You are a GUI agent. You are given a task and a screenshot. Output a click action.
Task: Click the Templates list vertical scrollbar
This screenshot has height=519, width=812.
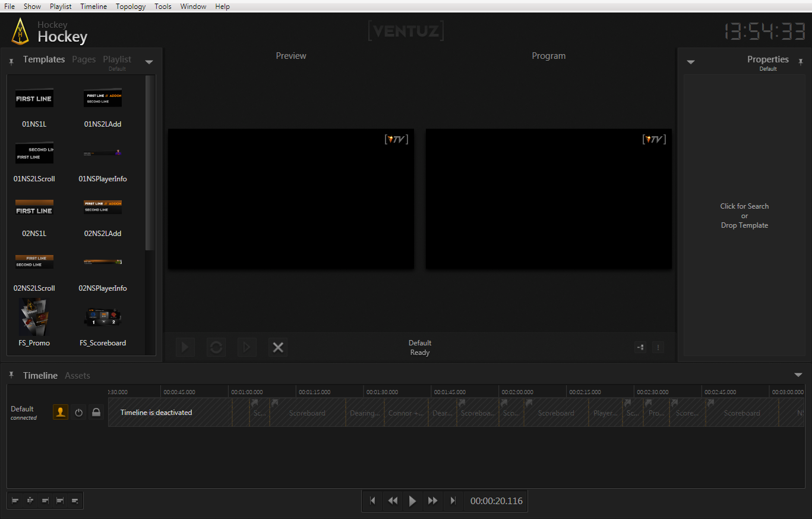(x=150, y=161)
